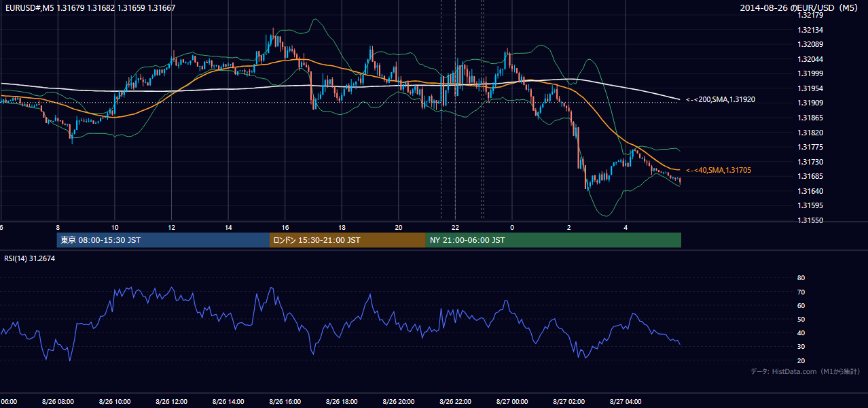Click the 8/26 14:00 time axis label
This screenshot has width=868, height=408.
point(228,402)
